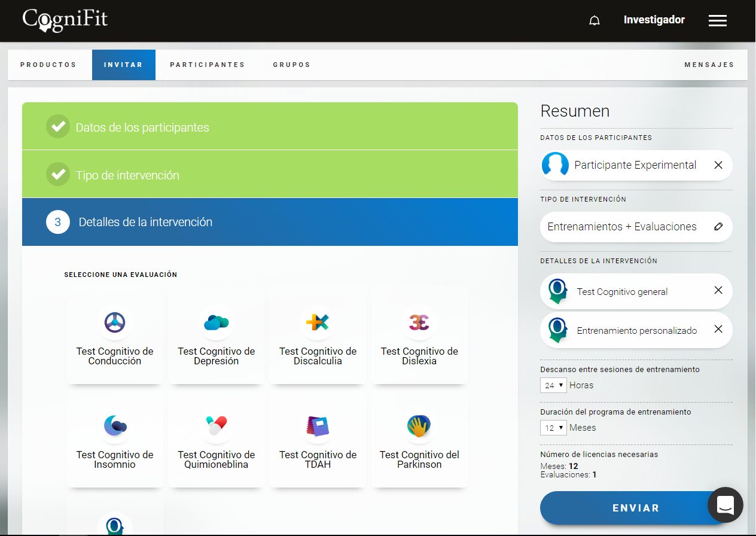756x536 pixels.
Task: Click the Test Cognitivo general head icon
Action: (557, 291)
